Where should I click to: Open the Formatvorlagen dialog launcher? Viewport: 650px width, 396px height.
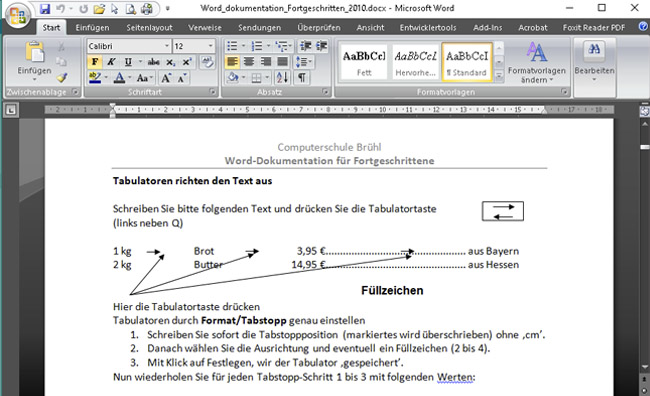pyautogui.click(x=565, y=92)
